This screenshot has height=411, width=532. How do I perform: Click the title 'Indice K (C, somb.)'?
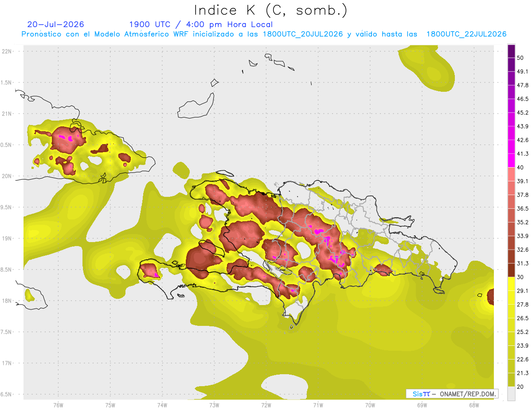(270, 10)
